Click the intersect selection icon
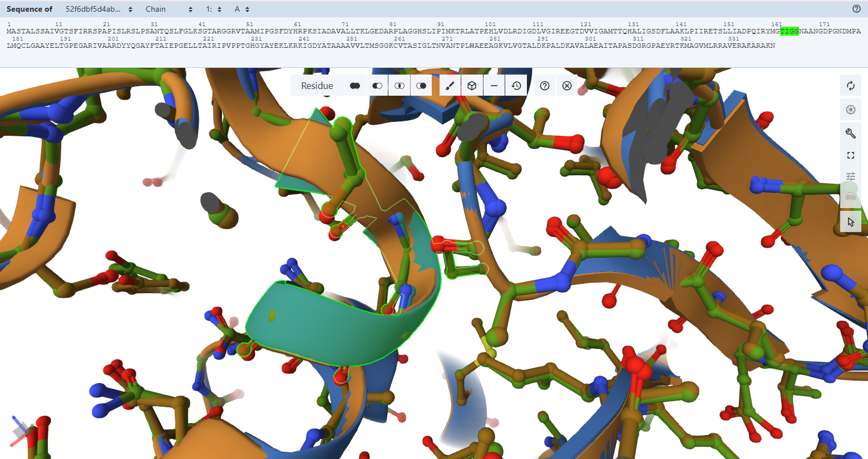The width and height of the screenshot is (868, 459). pos(400,86)
